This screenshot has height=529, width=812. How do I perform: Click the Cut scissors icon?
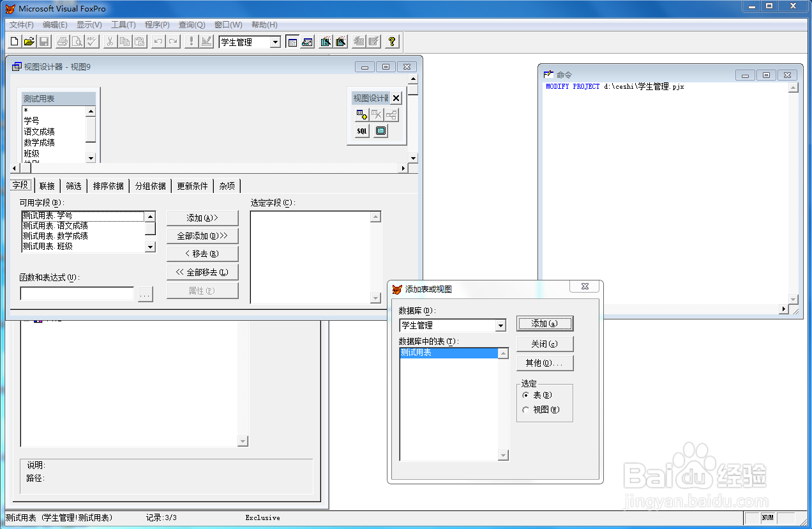[110, 42]
